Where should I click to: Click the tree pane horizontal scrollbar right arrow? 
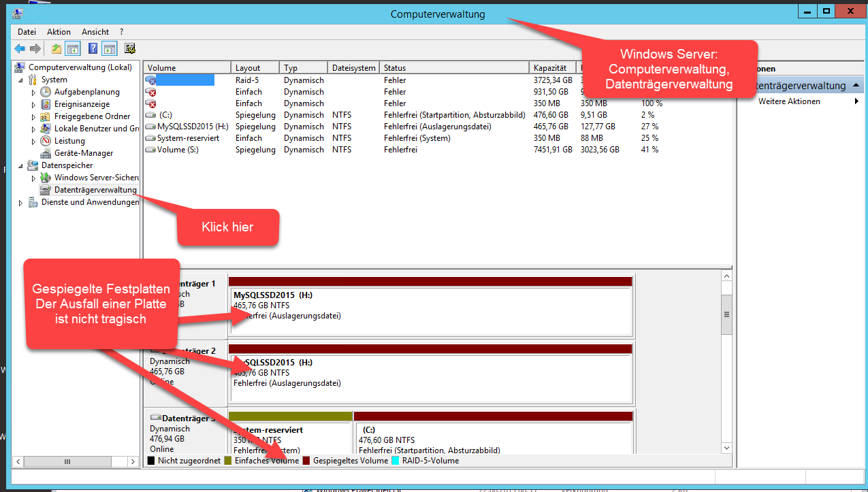133,461
